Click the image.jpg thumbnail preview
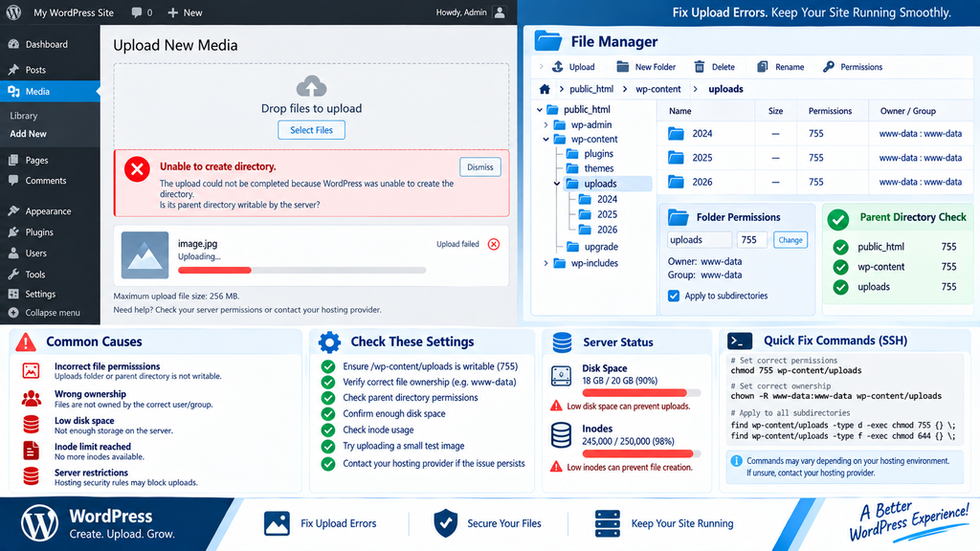 click(145, 254)
